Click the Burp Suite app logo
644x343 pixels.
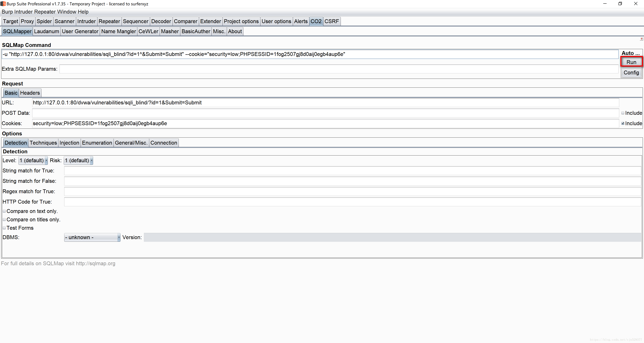pos(3,4)
